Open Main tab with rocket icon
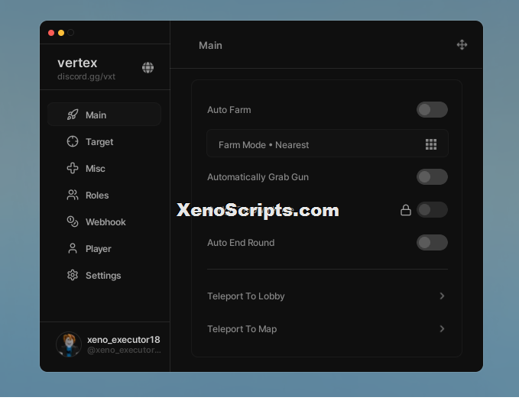Screen dimensions: 519x420 (104, 115)
